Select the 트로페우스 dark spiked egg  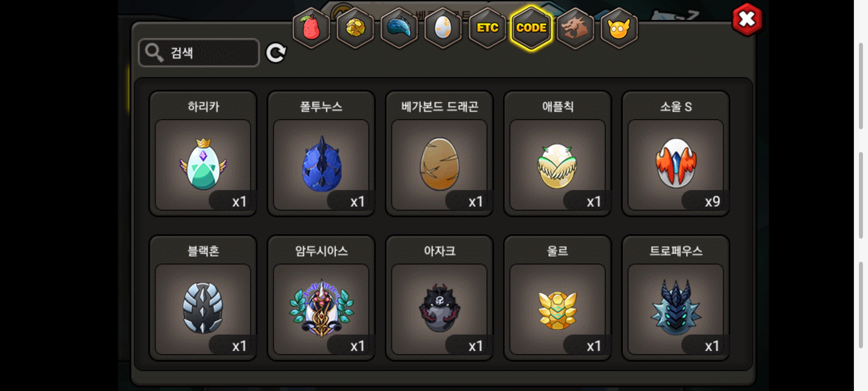coord(676,298)
